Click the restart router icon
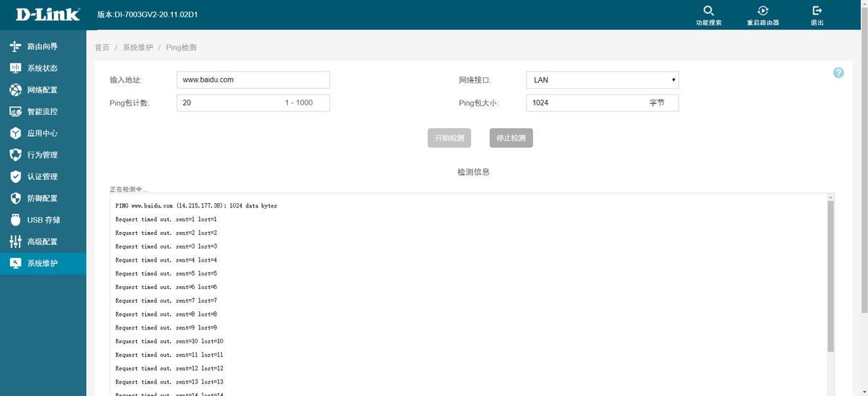 tap(763, 11)
